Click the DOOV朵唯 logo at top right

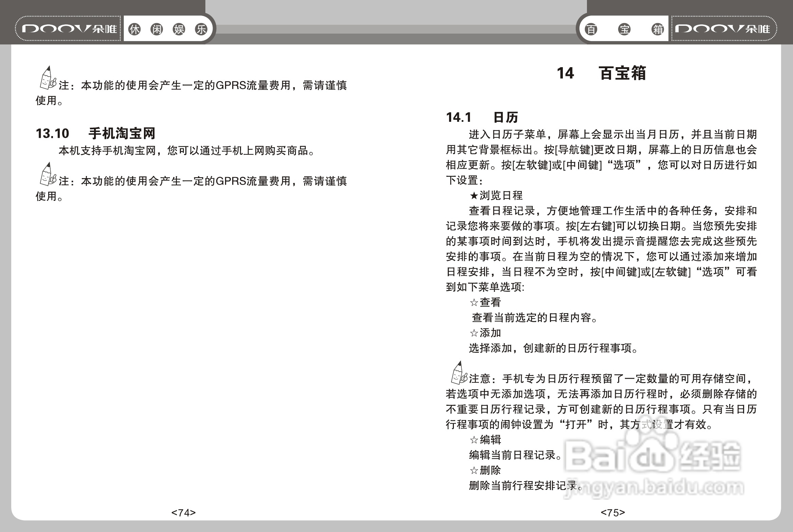coord(723,29)
